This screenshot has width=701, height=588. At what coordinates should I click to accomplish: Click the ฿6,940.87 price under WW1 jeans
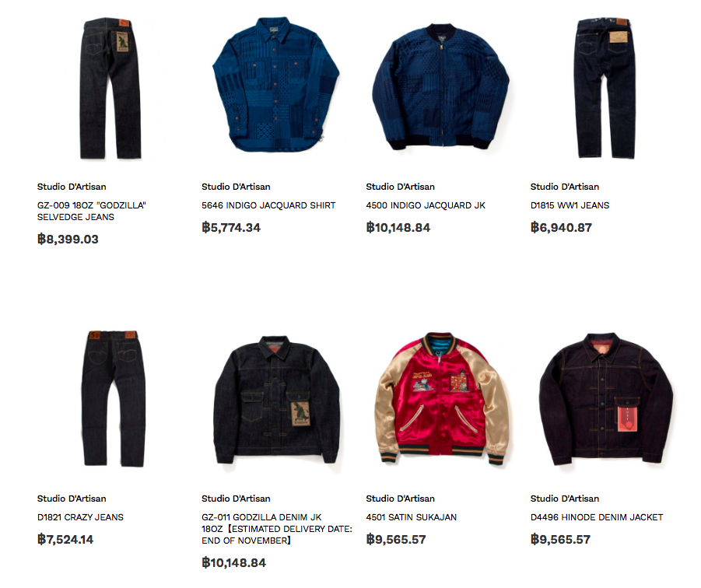(561, 228)
